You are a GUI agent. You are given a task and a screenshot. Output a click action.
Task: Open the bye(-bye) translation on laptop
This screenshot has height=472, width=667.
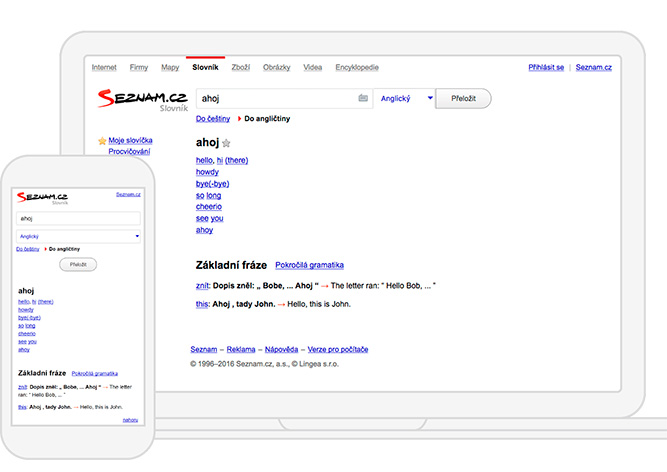coord(212,184)
